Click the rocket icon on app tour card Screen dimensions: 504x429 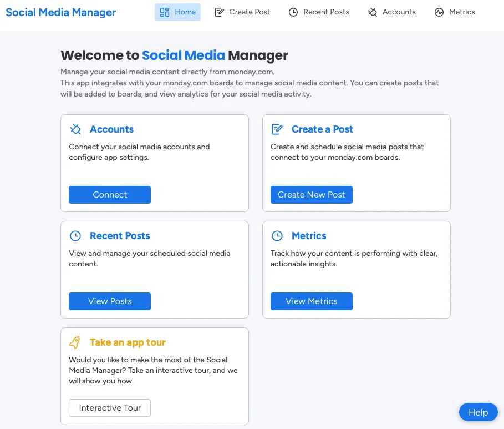pyautogui.click(x=75, y=342)
